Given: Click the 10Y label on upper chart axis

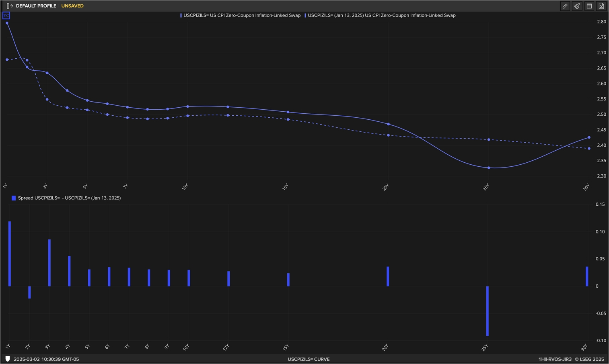Looking at the screenshot, I should (x=185, y=187).
